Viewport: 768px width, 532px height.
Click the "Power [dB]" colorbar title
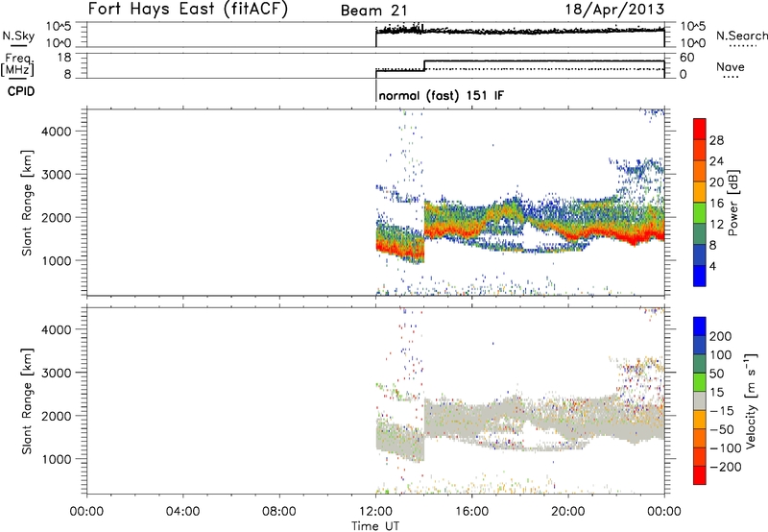tap(733, 203)
